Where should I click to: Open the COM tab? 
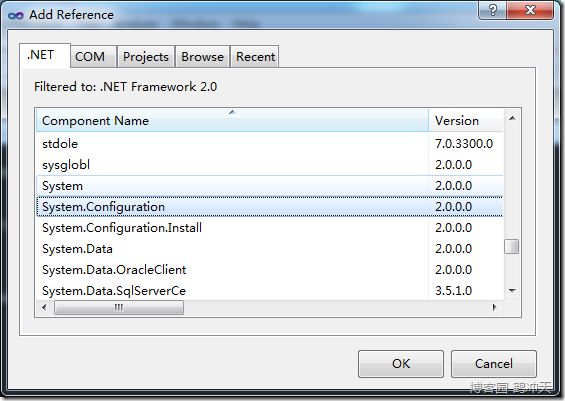[93, 57]
